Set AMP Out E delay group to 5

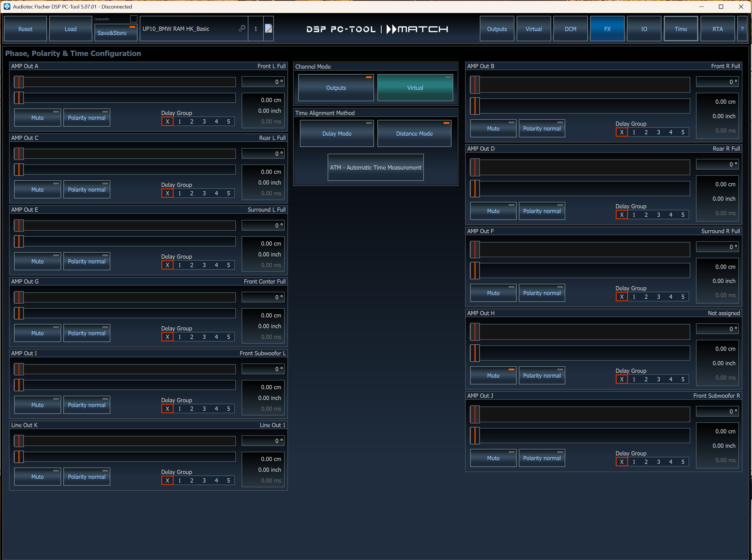pyautogui.click(x=228, y=265)
